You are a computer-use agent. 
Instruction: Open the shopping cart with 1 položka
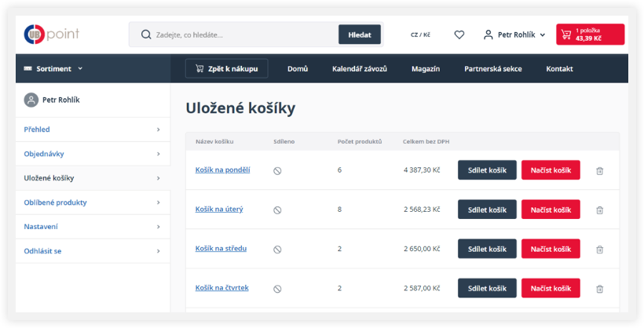coord(590,35)
